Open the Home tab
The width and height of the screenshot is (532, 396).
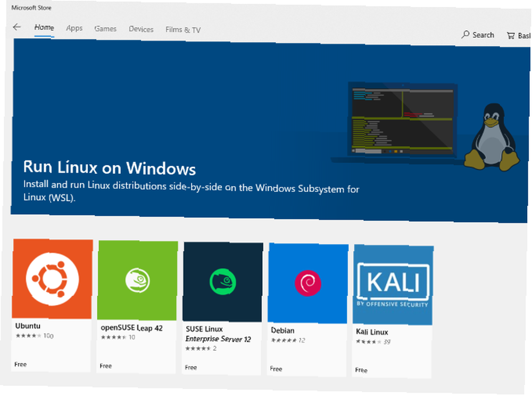[x=44, y=28]
